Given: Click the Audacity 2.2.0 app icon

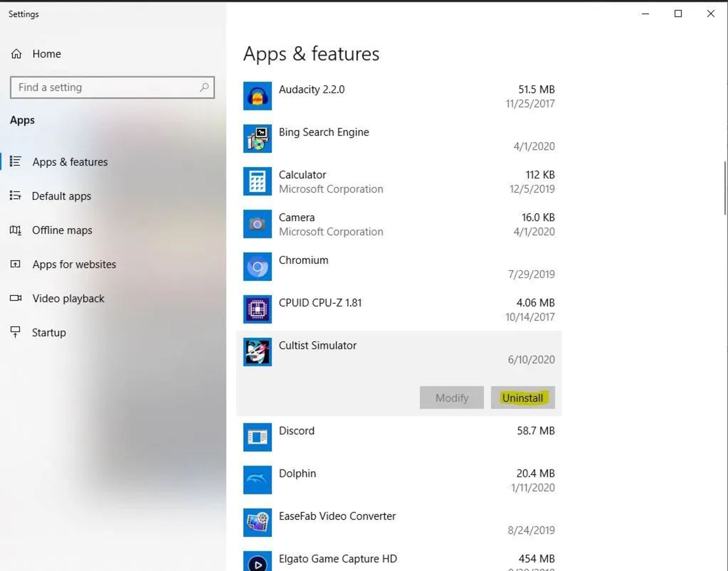Looking at the screenshot, I should (257, 95).
